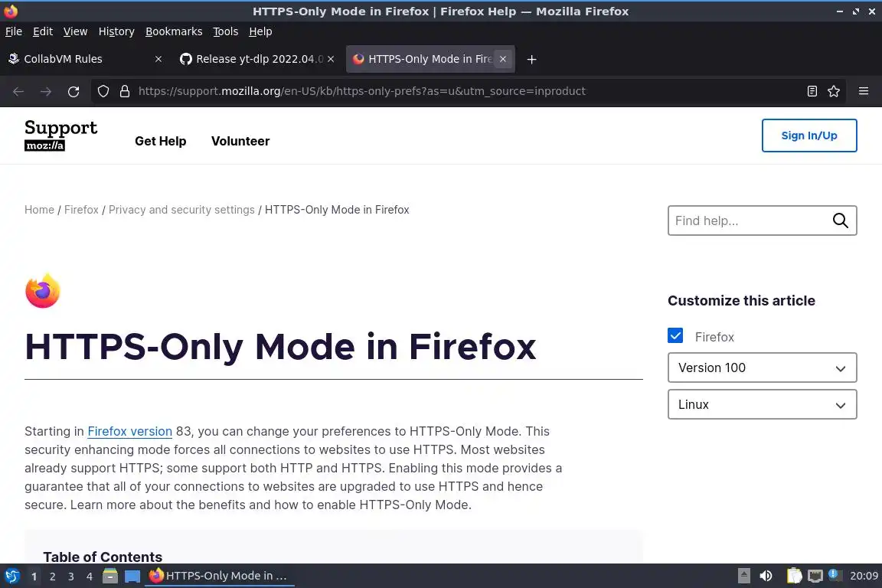Click removable media eject tray icon

(x=743, y=576)
